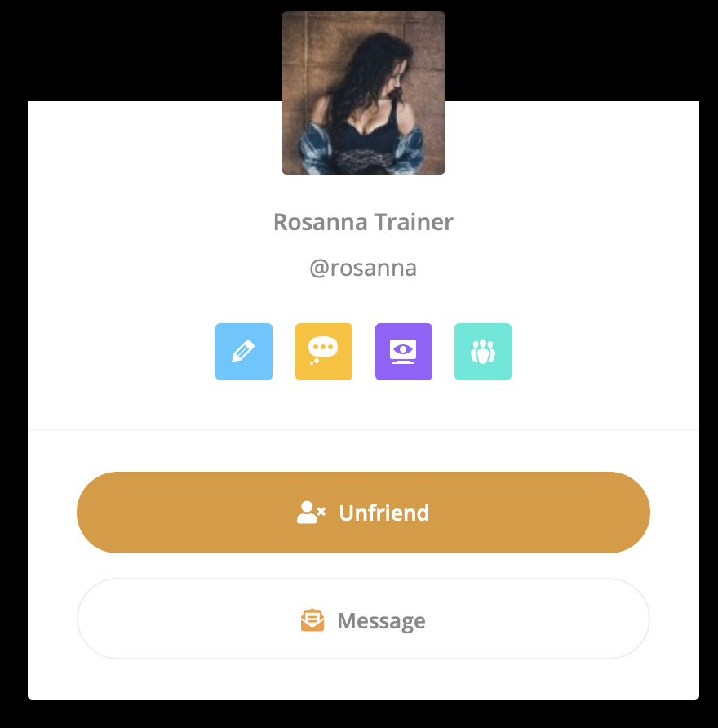Click the user-remove icon beside Unfriend
Viewport: 718px width, 728px height.
[x=311, y=512]
